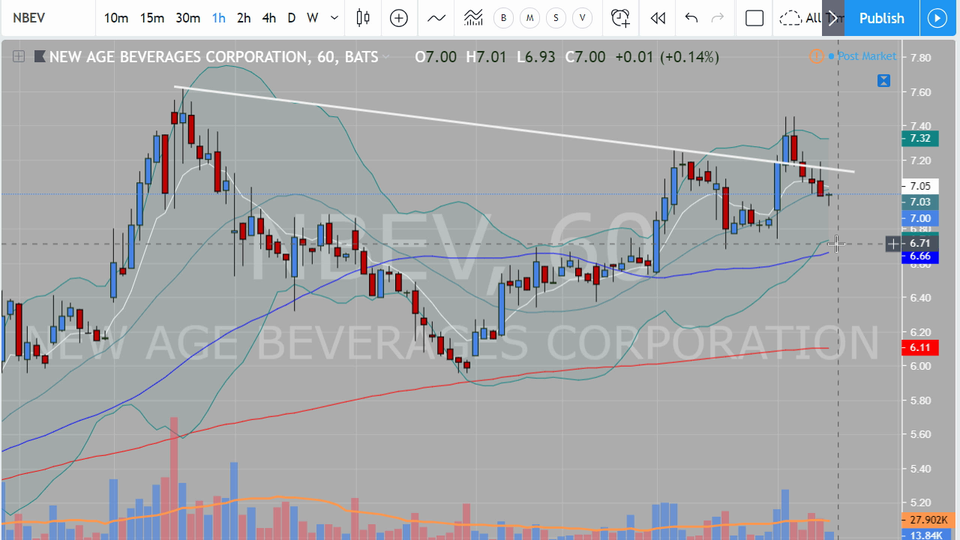Undo the last chart action
The width and height of the screenshot is (960, 540).
[691, 18]
